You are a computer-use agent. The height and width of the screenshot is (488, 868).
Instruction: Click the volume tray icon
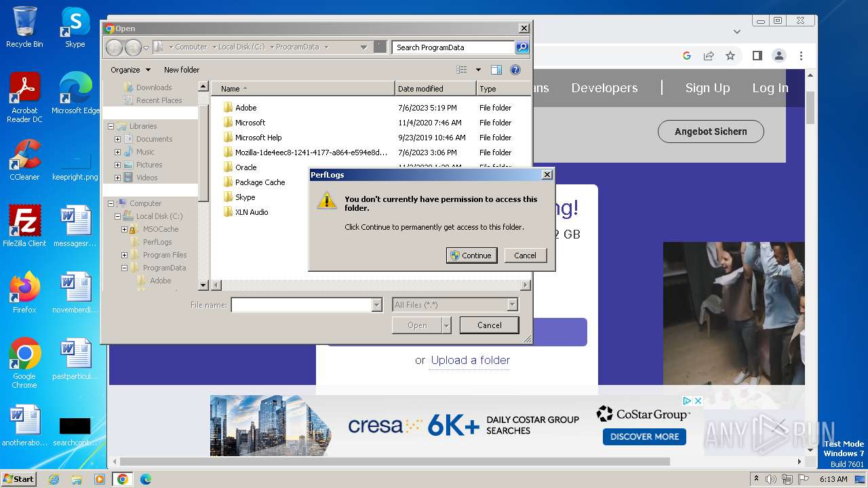pyautogui.click(x=771, y=479)
